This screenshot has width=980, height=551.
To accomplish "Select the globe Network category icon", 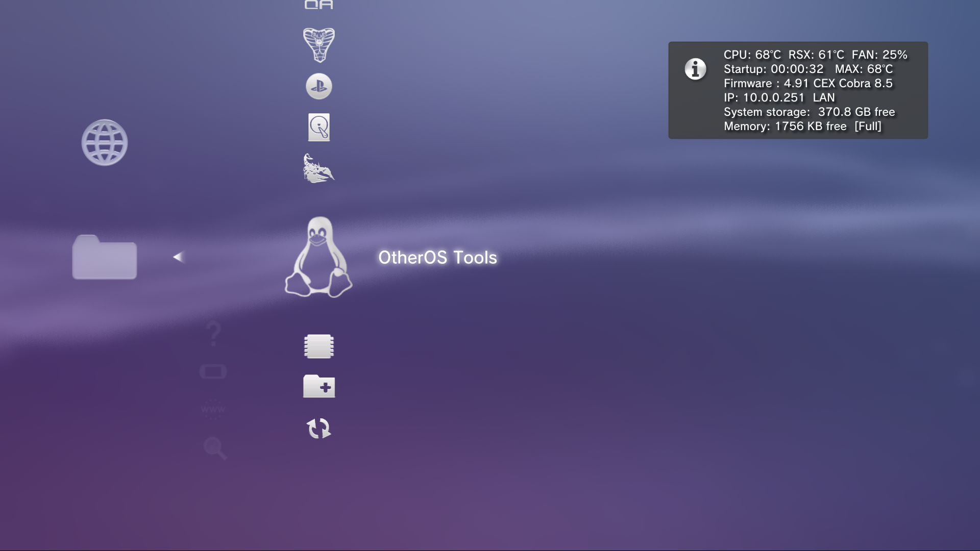I will tap(105, 142).
